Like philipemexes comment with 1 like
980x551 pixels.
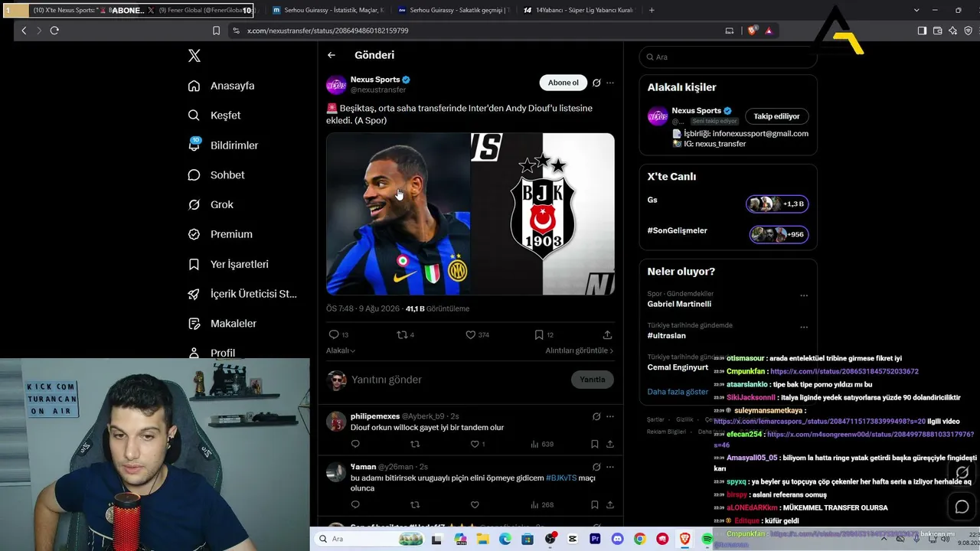(x=475, y=444)
